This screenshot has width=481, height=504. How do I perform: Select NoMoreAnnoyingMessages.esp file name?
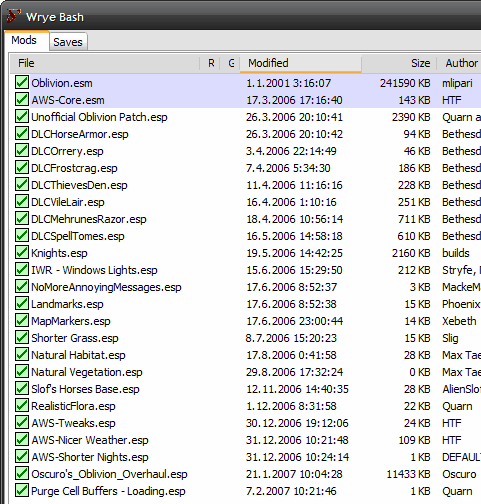(x=106, y=287)
